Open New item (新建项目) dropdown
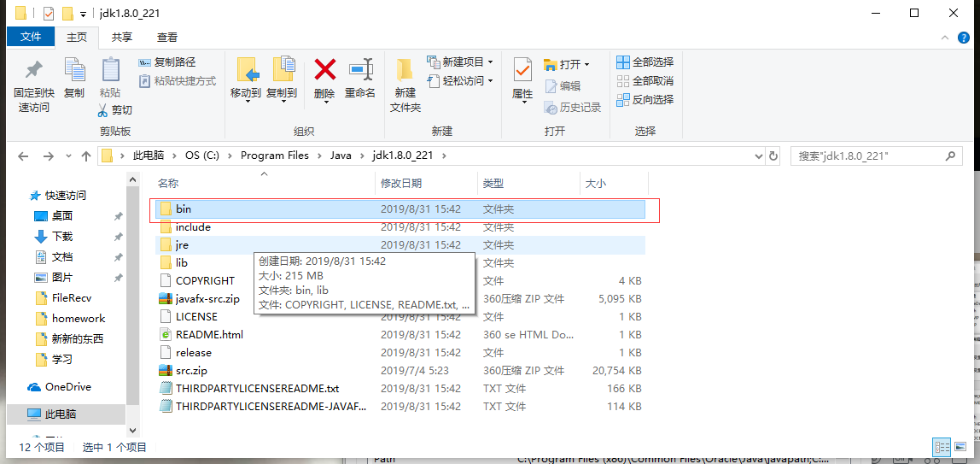Image resolution: width=980 pixels, height=464 pixels. click(x=460, y=62)
